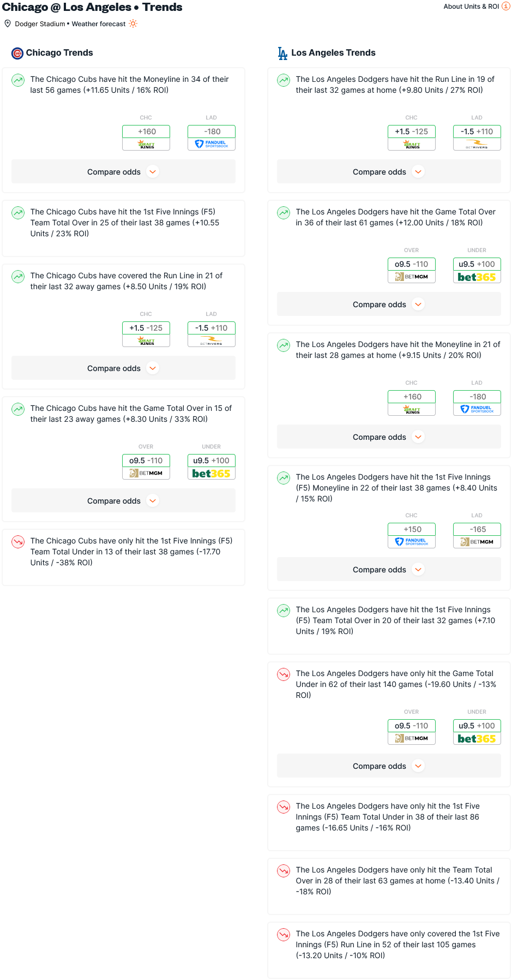This screenshot has width=512, height=980.
Task: Select LAD -165 BetMGM F5 Moneyline odds
Action: point(477,535)
